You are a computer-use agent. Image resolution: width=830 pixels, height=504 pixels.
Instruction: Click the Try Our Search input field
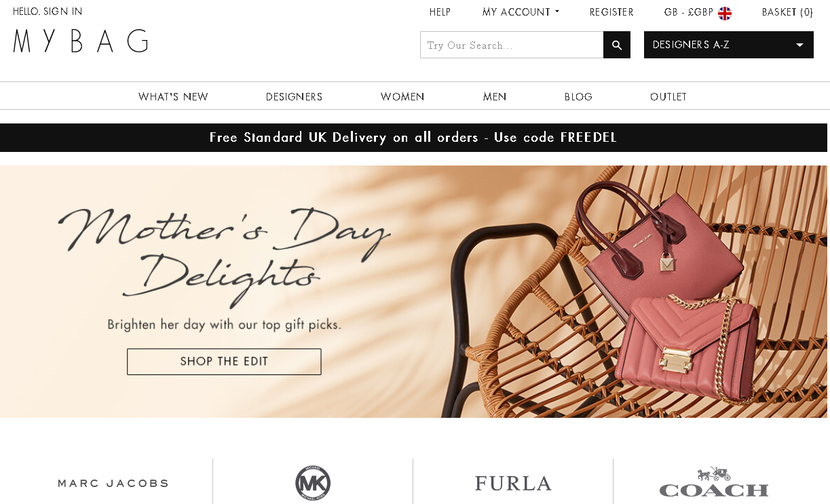(x=512, y=45)
